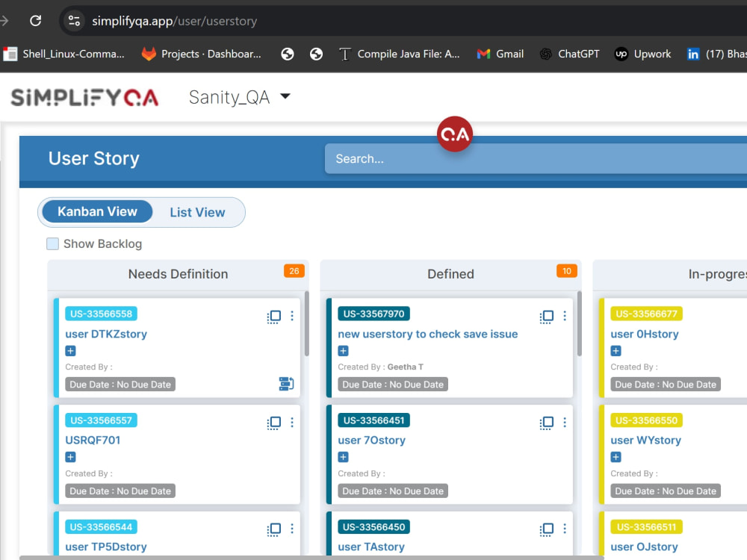Select card US-33566557 via select icon
The width and height of the screenshot is (747, 560).
(274, 423)
